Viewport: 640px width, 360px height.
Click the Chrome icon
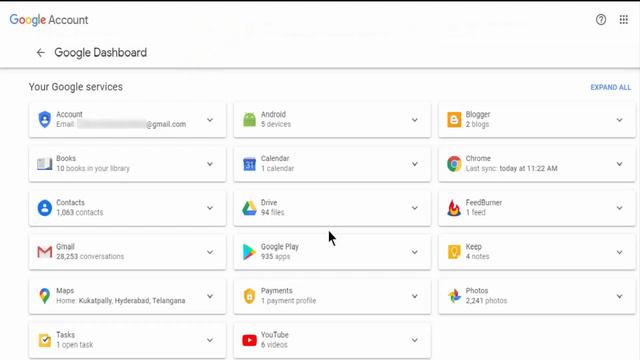pos(454,164)
